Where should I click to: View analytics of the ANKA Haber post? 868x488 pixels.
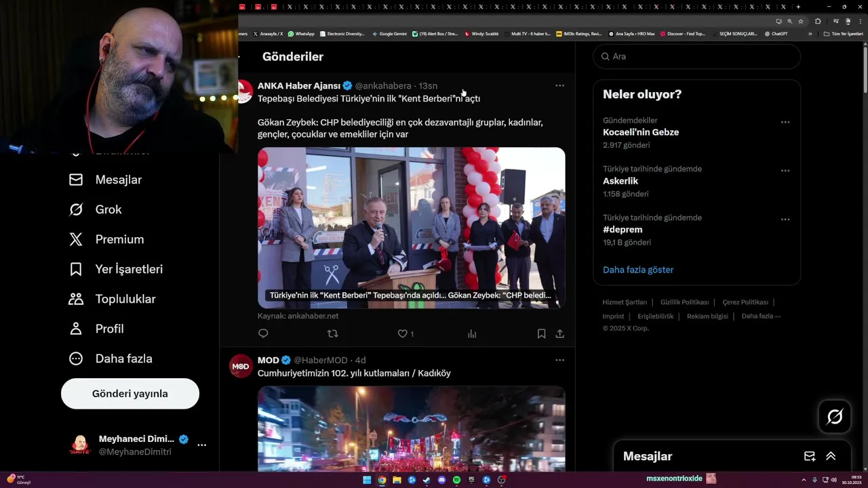pos(472,333)
